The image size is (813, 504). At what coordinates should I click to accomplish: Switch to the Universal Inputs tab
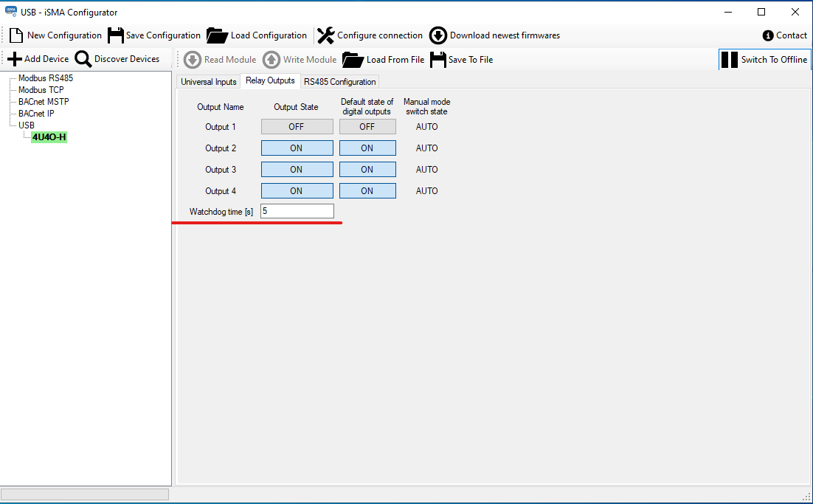click(x=209, y=82)
